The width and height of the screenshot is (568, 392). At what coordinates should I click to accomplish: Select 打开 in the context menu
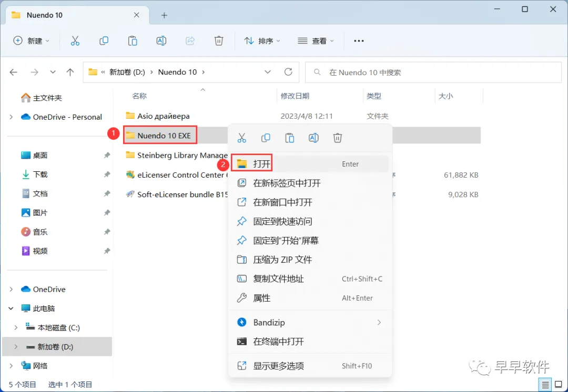[310, 164]
